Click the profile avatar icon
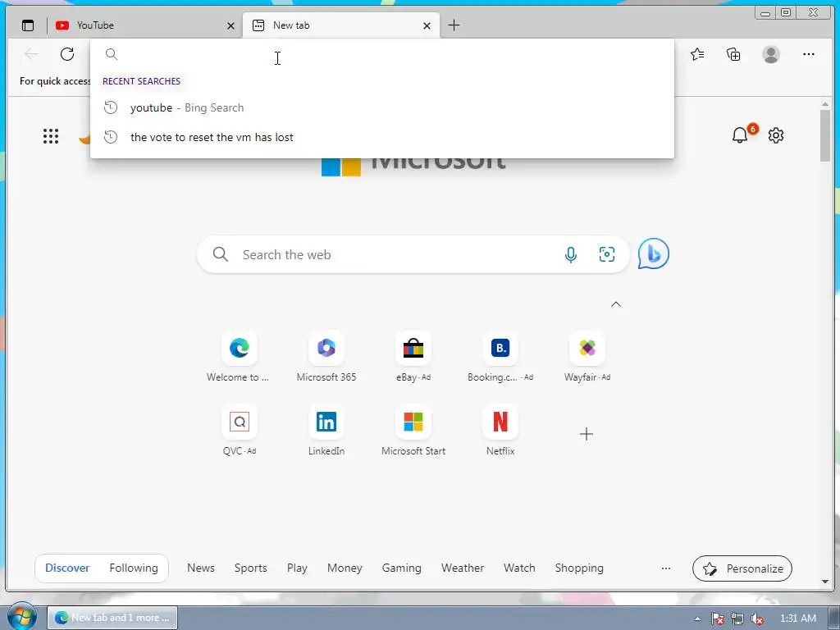This screenshot has width=840, height=630. (771, 54)
